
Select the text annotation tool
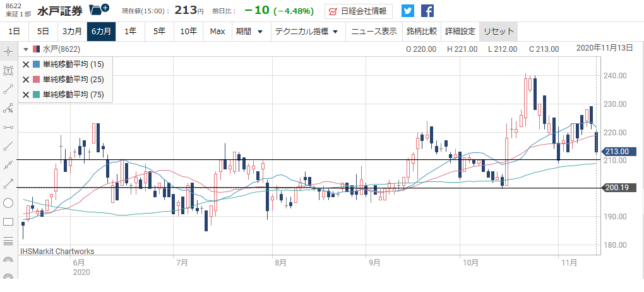[8, 71]
